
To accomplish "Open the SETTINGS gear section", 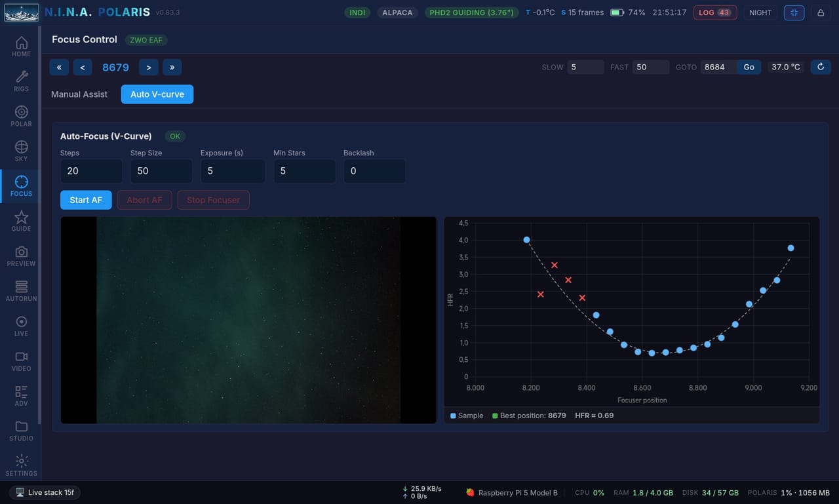I will point(21,465).
